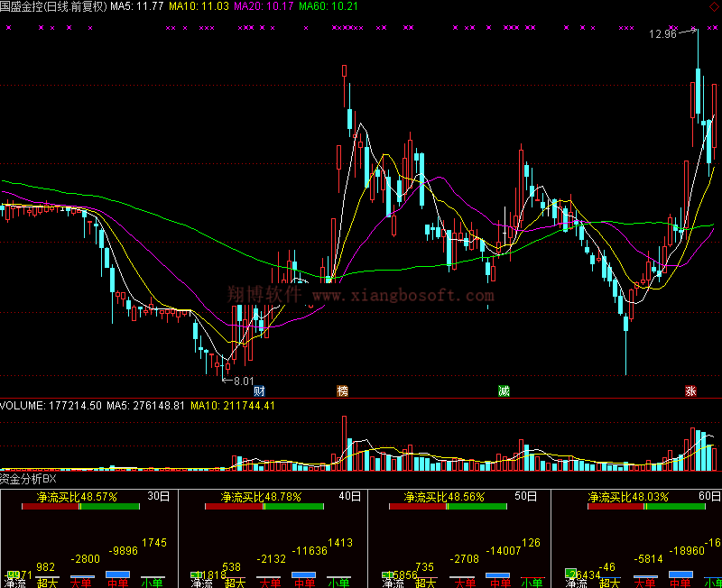Screen dimensions: 722x588
Task: Click value -2132 in the 40日 panel
Action: (272, 559)
